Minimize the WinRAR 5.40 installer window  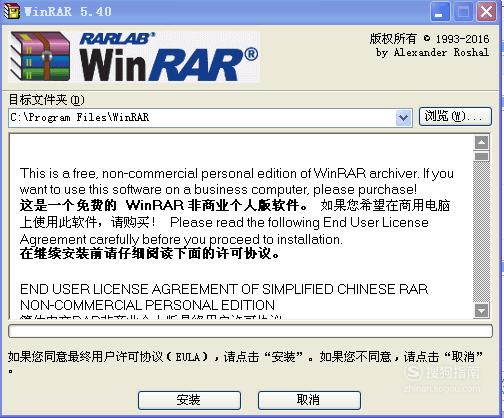pos(440,12)
